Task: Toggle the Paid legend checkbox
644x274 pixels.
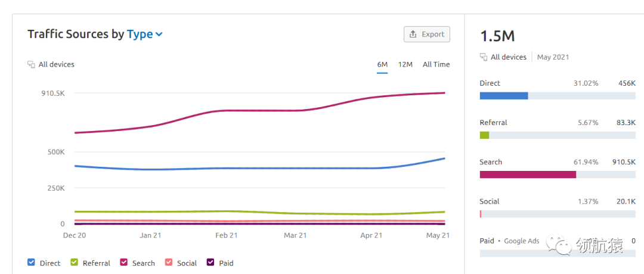Action: tap(210, 263)
